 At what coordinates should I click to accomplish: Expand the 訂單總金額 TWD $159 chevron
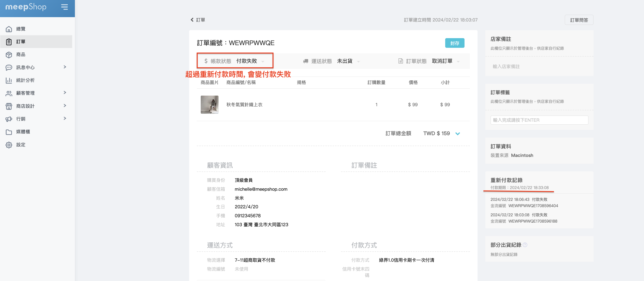[458, 134]
